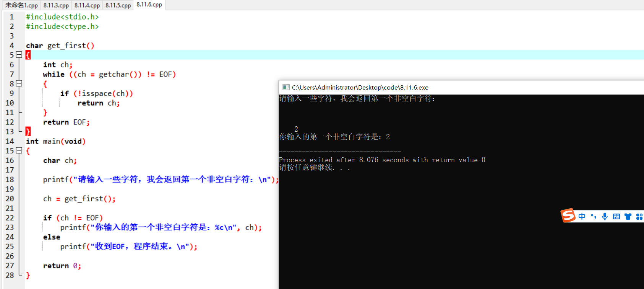The height and width of the screenshot is (289, 644).
Task: Switch to the 8.11.5.cpp tab
Action: coord(118,5)
